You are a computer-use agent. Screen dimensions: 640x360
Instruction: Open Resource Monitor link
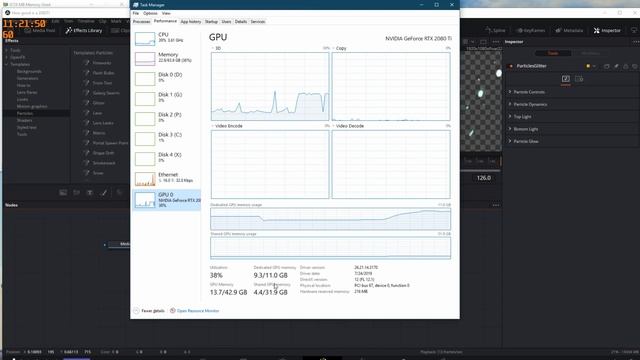(x=198, y=311)
